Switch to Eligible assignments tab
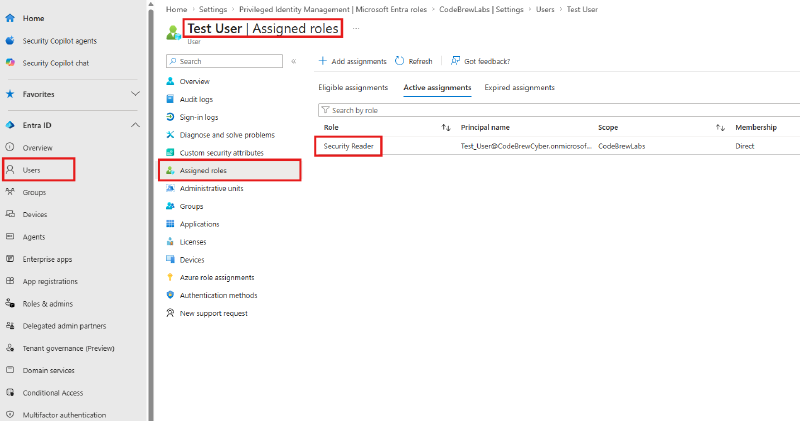This screenshot has width=800, height=421. tap(353, 87)
